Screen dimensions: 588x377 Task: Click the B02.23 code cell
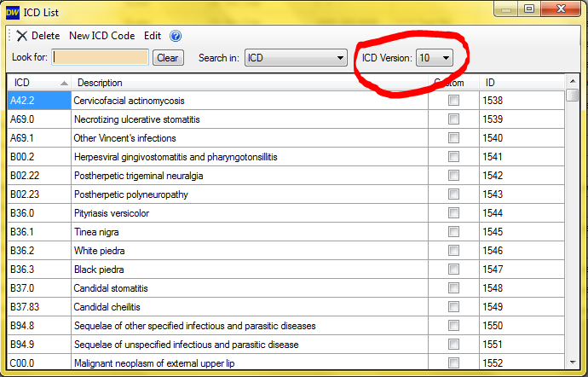tap(39, 194)
